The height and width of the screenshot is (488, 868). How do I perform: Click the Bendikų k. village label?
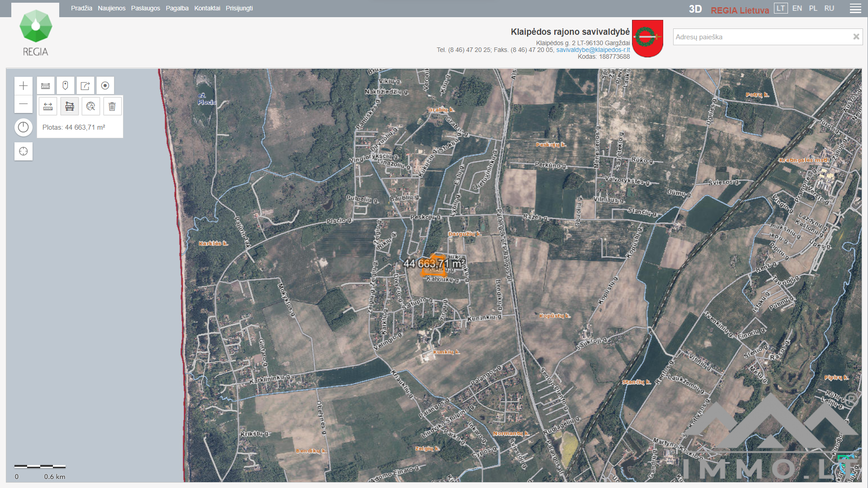[x=311, y=451]
